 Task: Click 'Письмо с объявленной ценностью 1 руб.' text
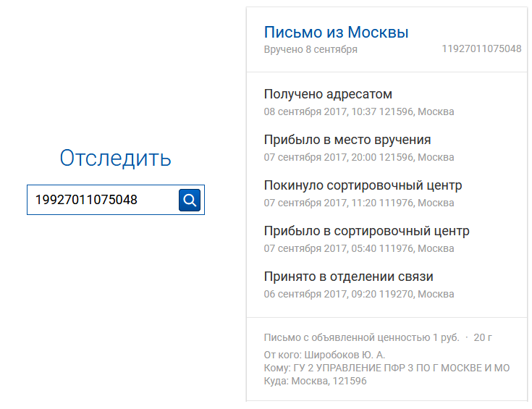[x=362, y=338]
